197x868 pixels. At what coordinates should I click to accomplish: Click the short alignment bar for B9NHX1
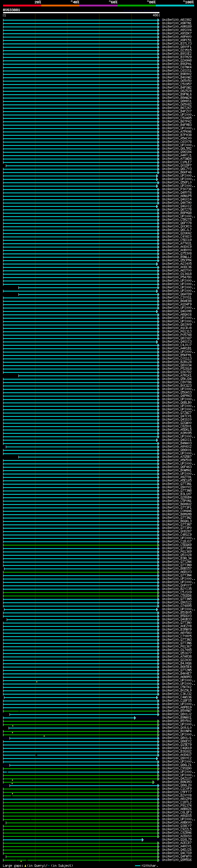point(69,718)
